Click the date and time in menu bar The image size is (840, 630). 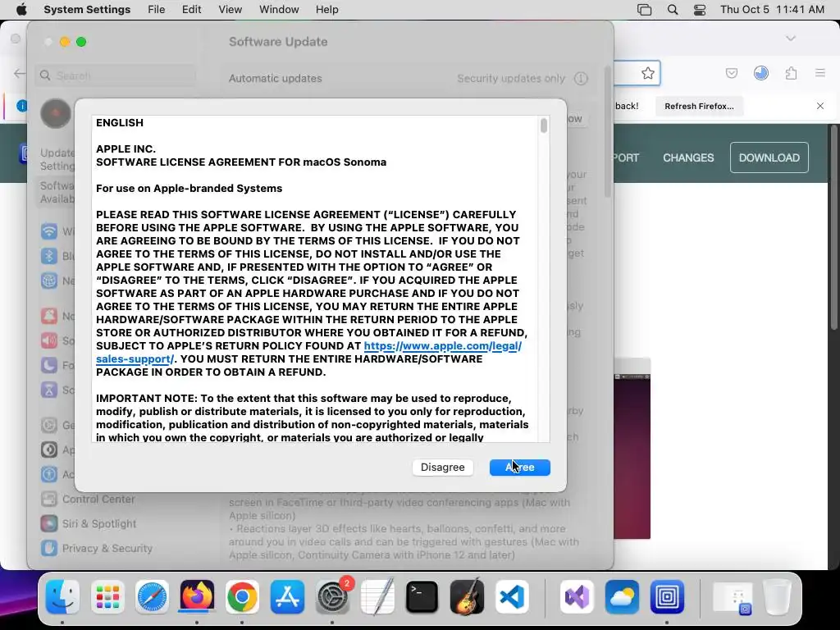coord(772,10)
